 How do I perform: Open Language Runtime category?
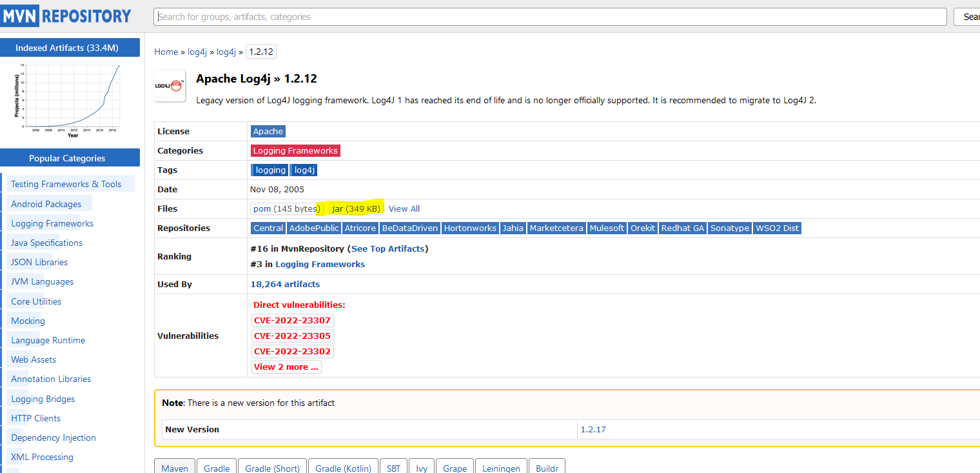[48, 340]
